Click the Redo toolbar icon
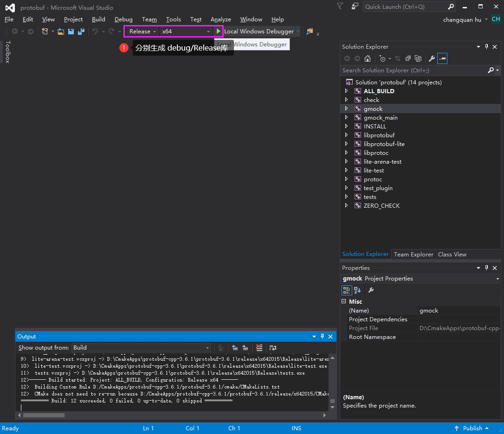504x434 pixels. (111, 31)
